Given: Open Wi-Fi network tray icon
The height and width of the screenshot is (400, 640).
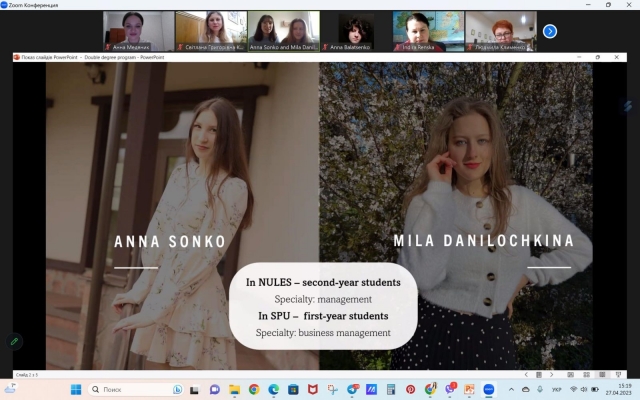Looking at the screenshot, I should [x=573, y=389].
